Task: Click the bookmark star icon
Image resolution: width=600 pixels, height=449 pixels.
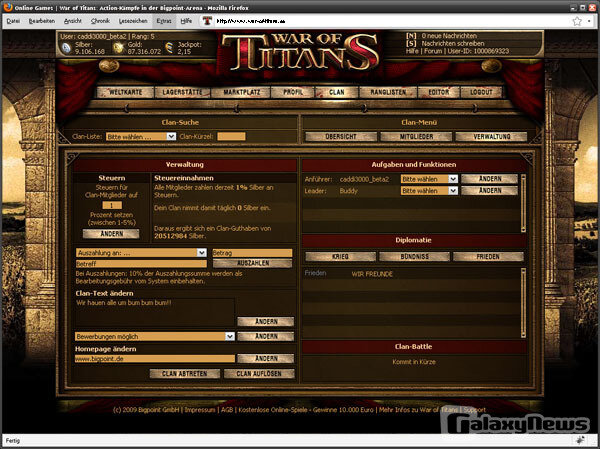Action: pos(577,21)
